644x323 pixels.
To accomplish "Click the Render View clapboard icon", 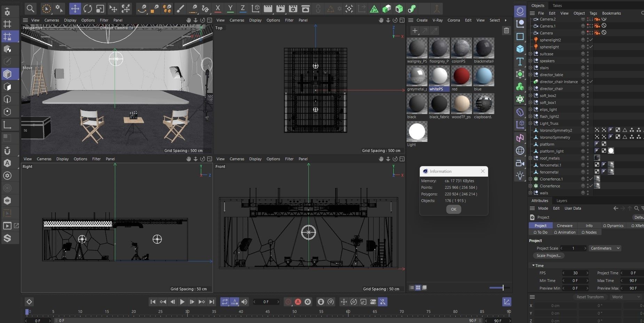I will pyautogui.click(x=268, y=8).
